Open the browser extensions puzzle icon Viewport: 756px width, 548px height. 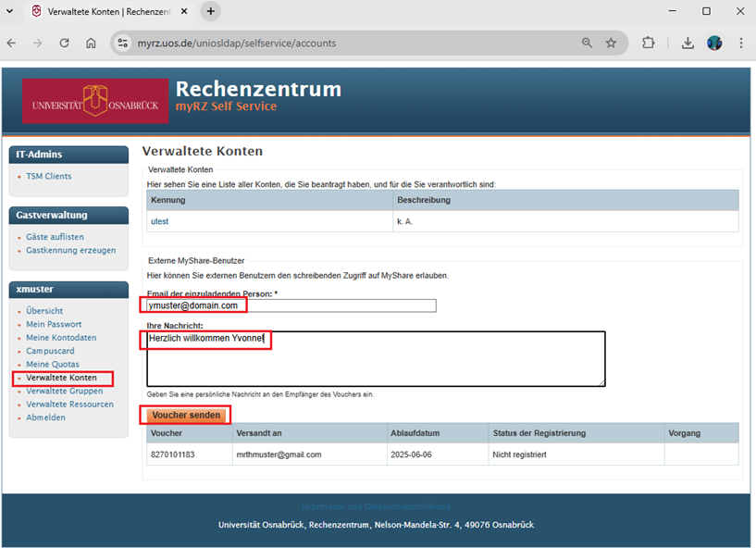point(648,43)
